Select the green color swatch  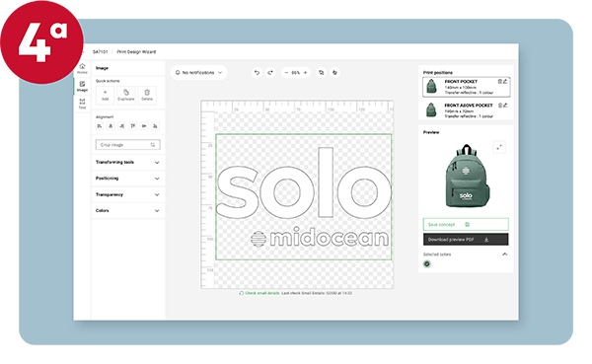tap(427, 264)
